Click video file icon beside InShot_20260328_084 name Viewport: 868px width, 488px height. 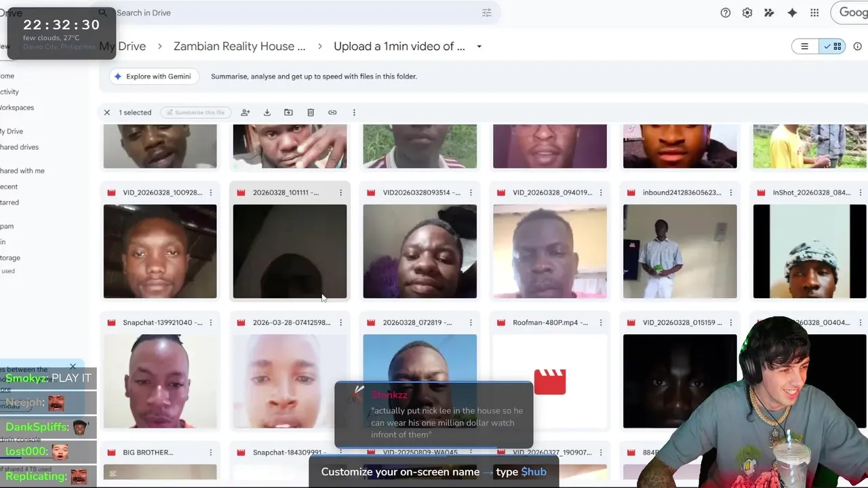[761, 192]
